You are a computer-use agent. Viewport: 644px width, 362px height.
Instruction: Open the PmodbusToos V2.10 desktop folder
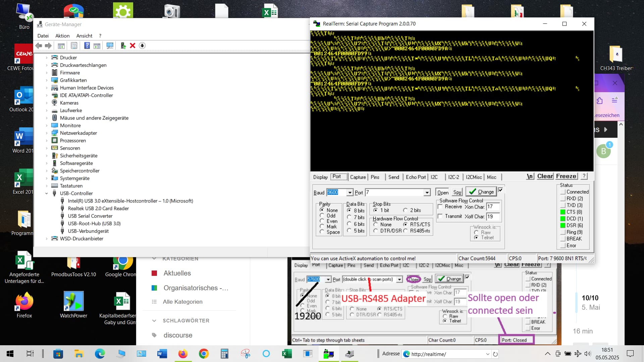[x=73, y=267]
